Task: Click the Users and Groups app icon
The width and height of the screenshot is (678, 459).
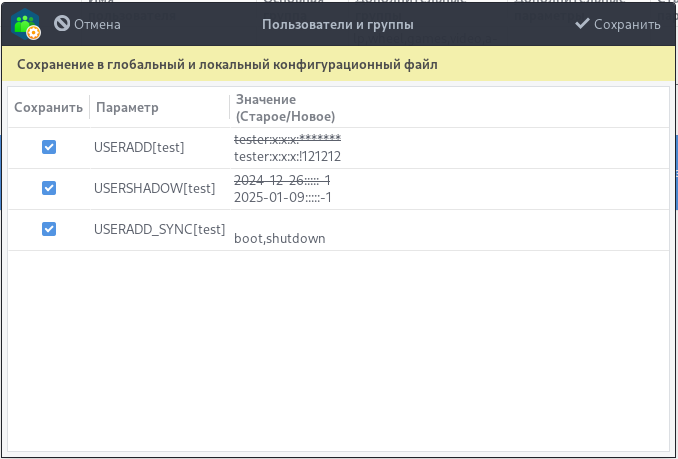Action: (x=26, y=24)
